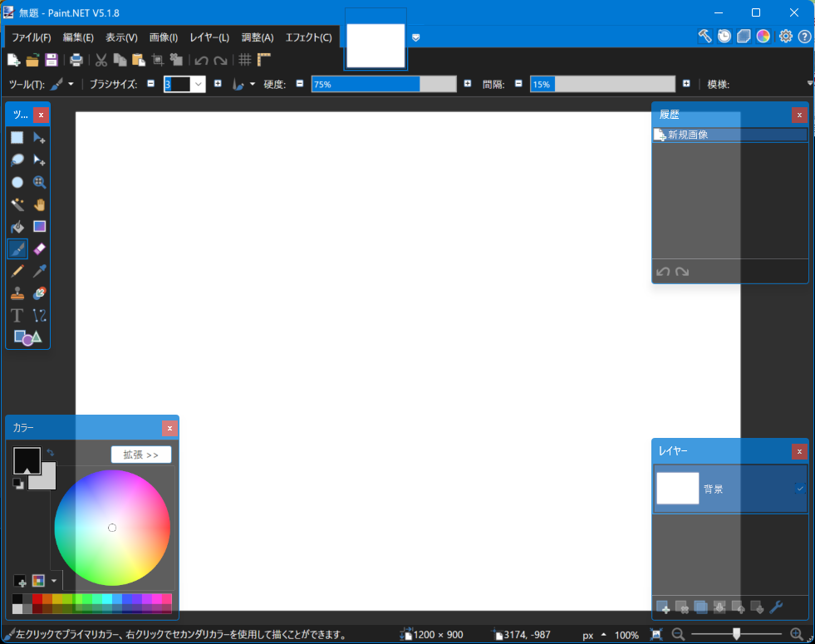Select the Pan hand tool
Image resolution: width=815 pixels, height=644 pixels.
click(40, 204)
